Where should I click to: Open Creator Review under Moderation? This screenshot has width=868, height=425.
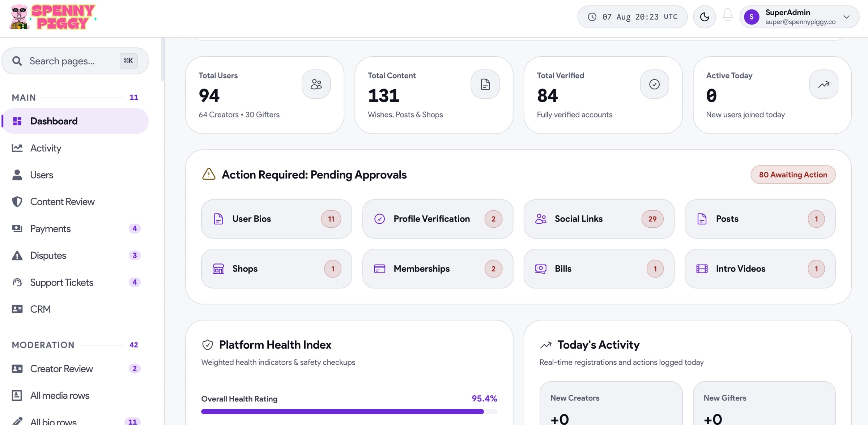coord(75,369)
